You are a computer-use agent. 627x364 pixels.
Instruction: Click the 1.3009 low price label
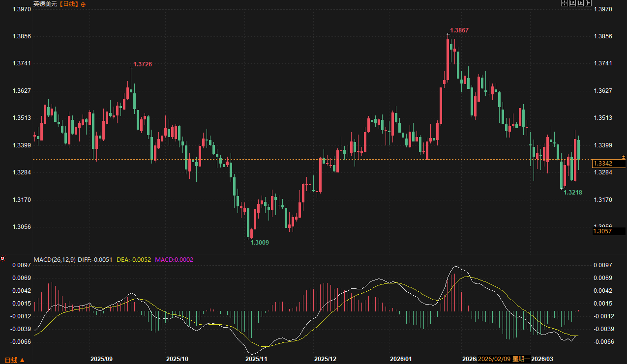pos(260,243)
